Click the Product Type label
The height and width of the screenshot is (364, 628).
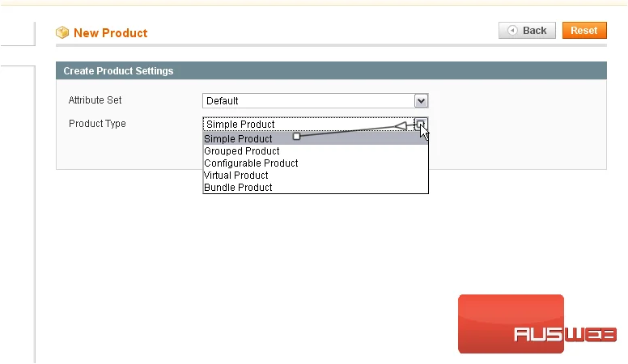point(97,123)
